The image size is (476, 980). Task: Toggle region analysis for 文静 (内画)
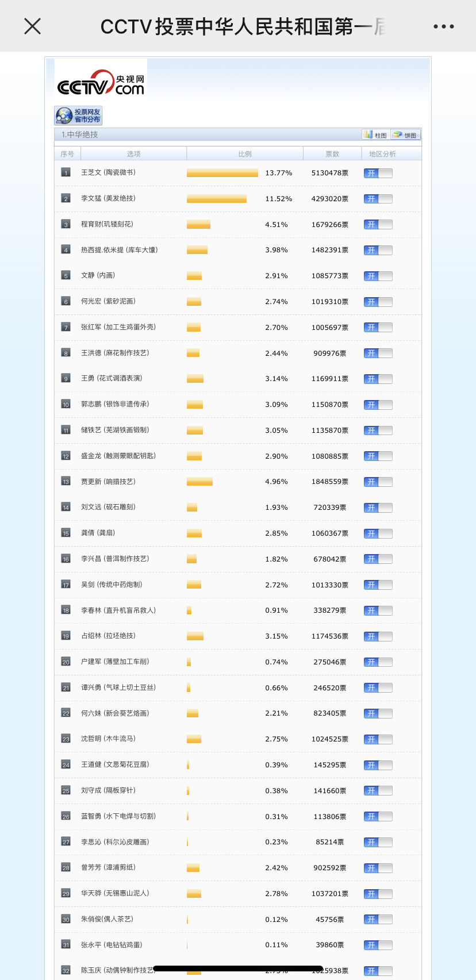378,276
